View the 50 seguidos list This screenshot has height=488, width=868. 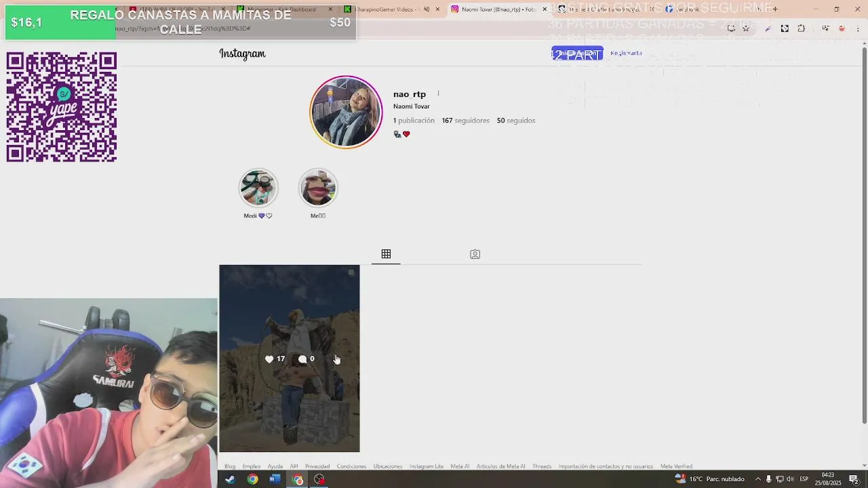click(x=516, y=121)
